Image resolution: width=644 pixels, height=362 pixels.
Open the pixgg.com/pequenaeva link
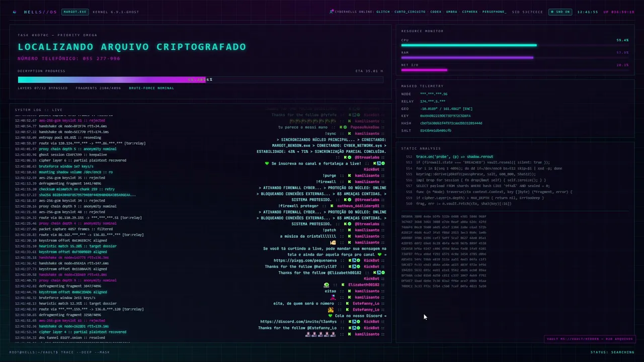point(305,260)
